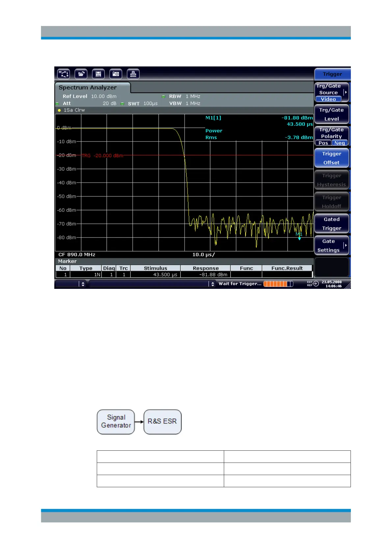Image resolution: width=392 pixels, height=554 pixels.
Task: Click the Trigger Hysteresis softkey
Action: [x=331, y=180]
